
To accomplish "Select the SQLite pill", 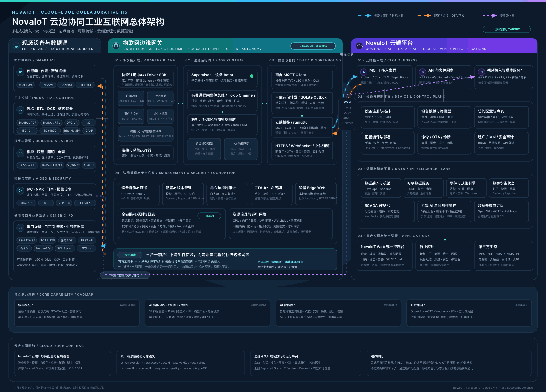I will click(x=86, y=249).
